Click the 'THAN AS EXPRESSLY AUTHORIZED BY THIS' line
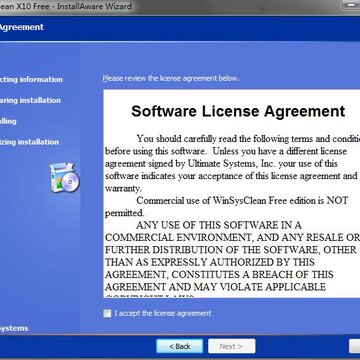Screen dimensions: 360x360 coord(210,262)
